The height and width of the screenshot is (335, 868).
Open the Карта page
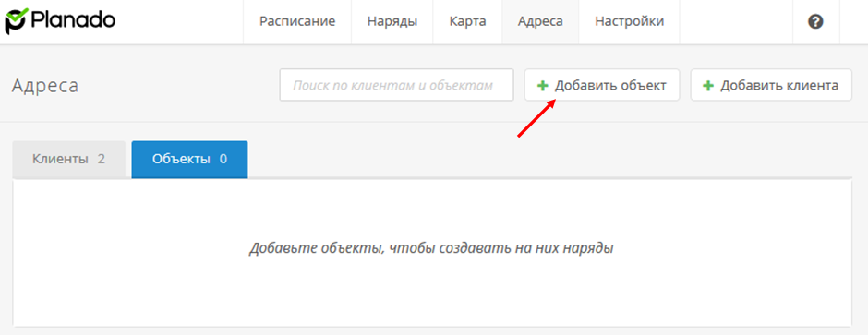[x=467, y=21]
